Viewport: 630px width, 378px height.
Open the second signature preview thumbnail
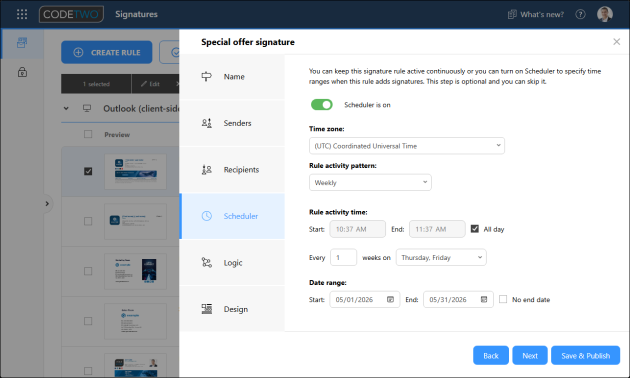135,221
